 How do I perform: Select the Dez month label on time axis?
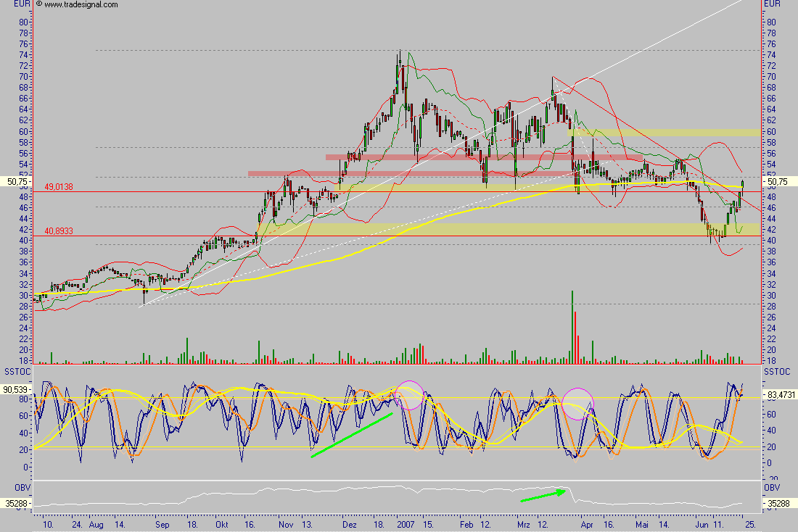click(x=350, y=523)
